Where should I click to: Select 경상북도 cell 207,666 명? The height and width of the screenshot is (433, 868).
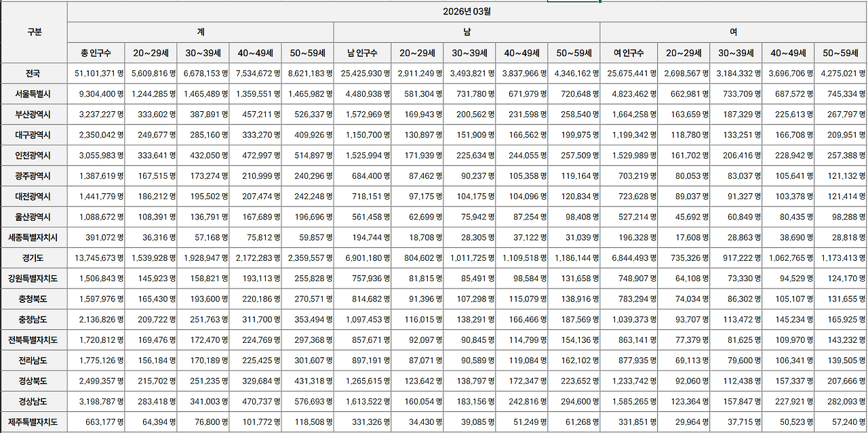point(841,381)
